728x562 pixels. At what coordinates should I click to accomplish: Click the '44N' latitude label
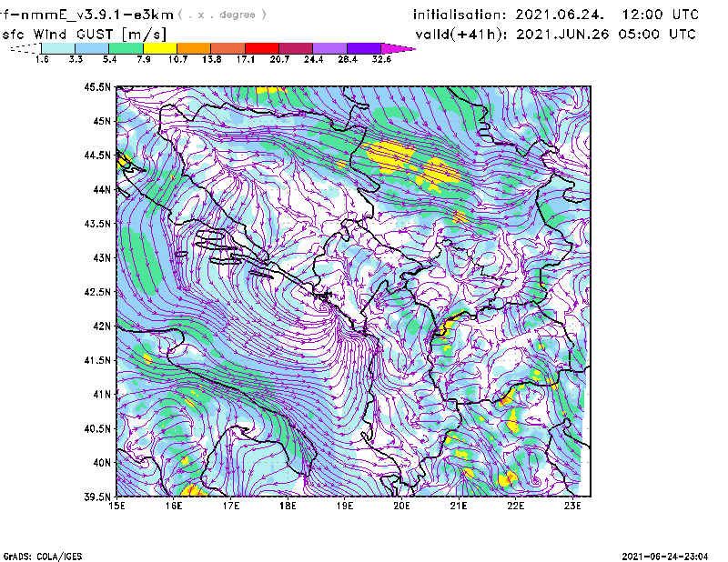pos(102,189)
